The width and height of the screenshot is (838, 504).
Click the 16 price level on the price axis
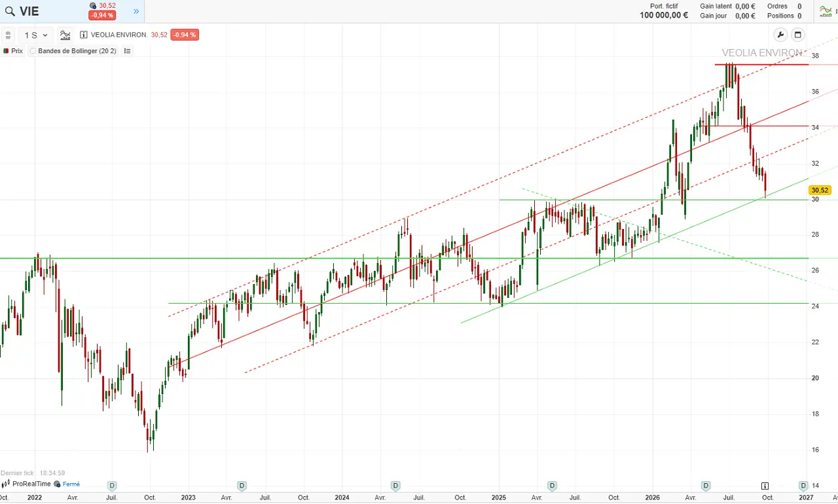coord(815,450)
